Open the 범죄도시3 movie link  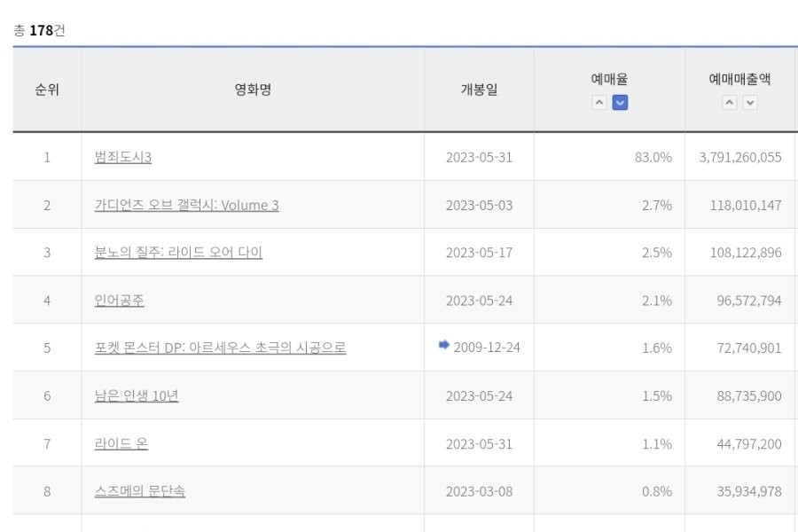[x=122, y=157]
